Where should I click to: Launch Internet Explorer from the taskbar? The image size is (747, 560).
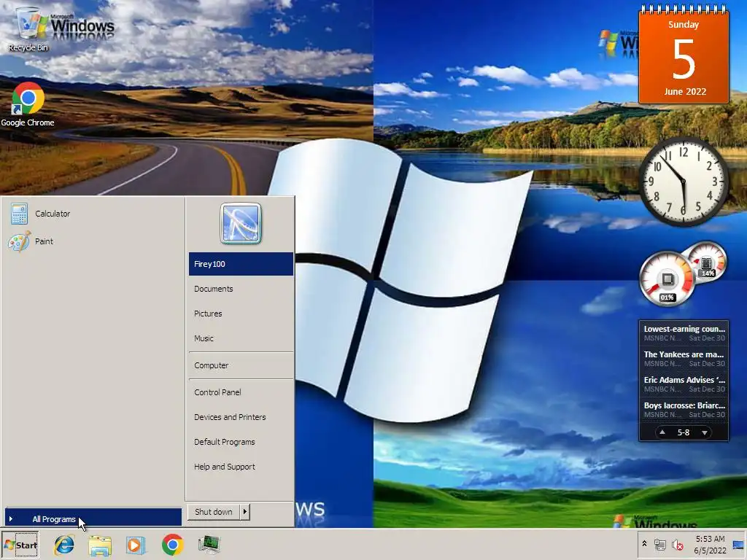(x=64, y=545)
